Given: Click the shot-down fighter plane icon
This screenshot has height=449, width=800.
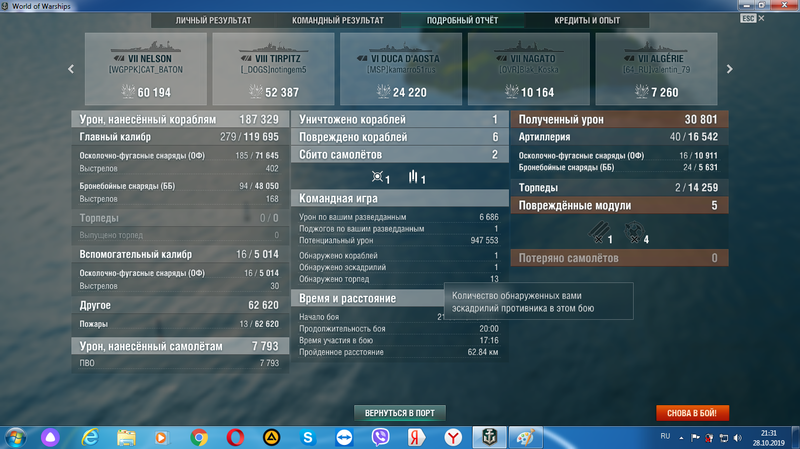Looking at the screenshot, I should point(377,177).
